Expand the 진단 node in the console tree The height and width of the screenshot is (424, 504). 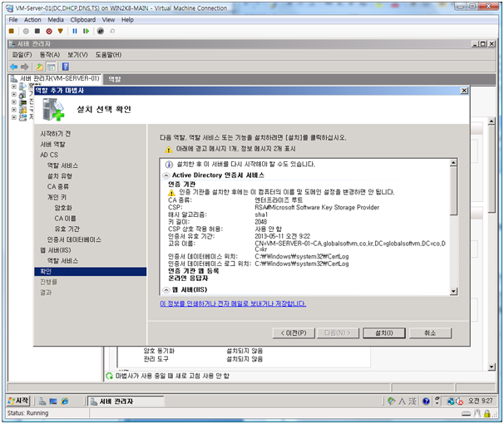(x=14, y=102)
